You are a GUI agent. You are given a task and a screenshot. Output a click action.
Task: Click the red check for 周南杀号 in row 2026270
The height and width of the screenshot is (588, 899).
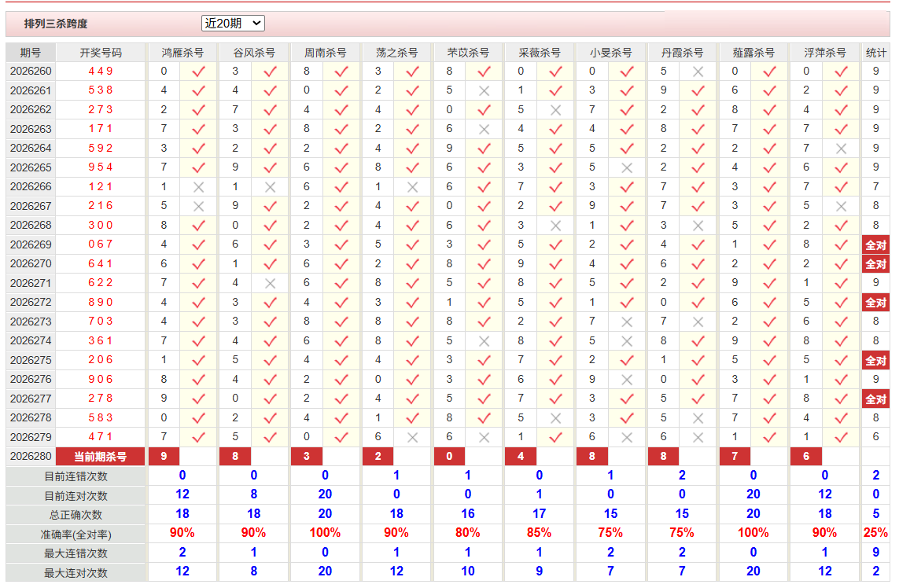click(x=341, y=264)
